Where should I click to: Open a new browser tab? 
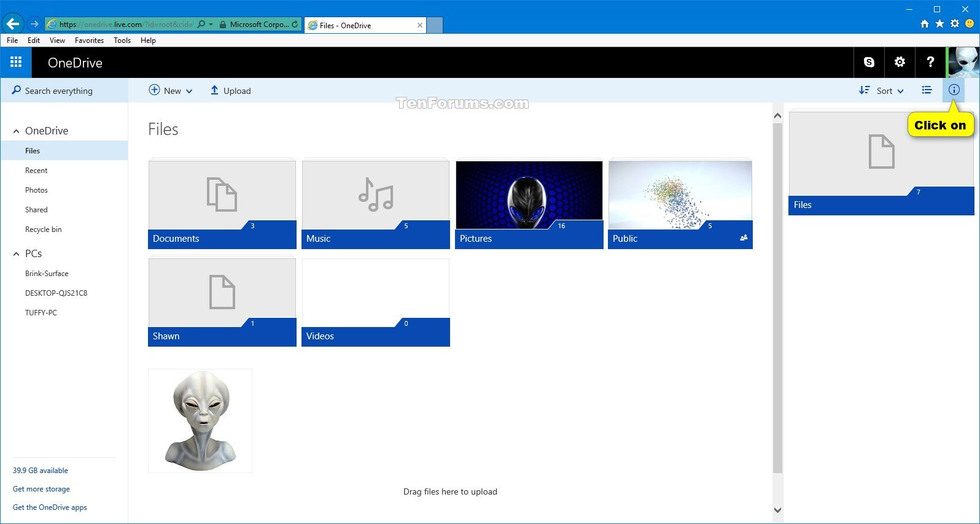(x=435, y=25)
